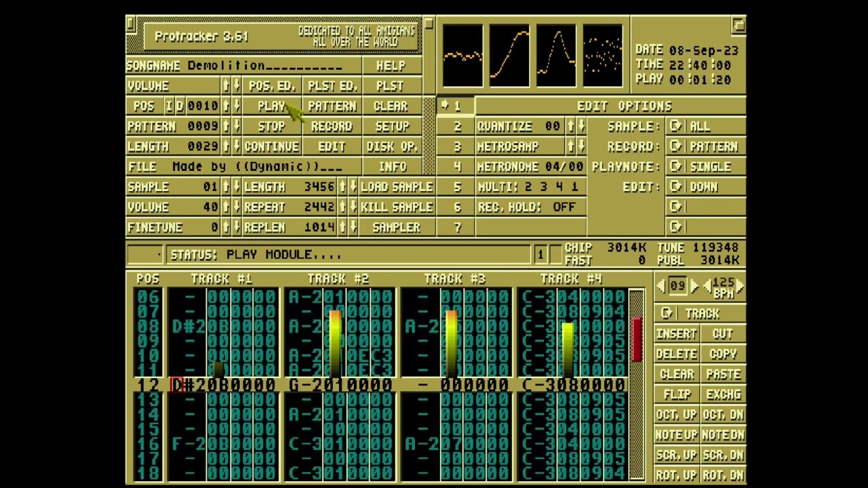This screenshot has width=868, height=488.
Task: Increase sample VOLUME 40 with up arrow
Action: point(225,207)
